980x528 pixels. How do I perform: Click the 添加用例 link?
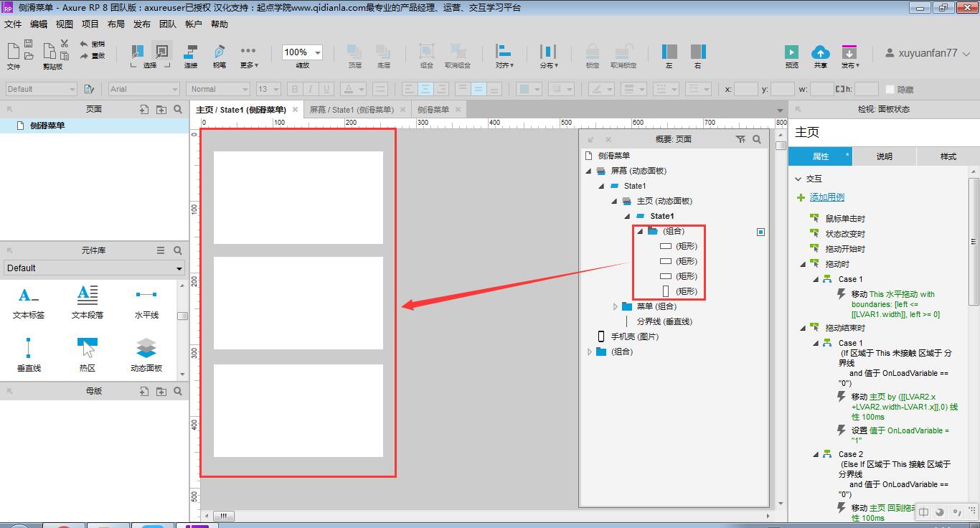(x=827, y=197)
